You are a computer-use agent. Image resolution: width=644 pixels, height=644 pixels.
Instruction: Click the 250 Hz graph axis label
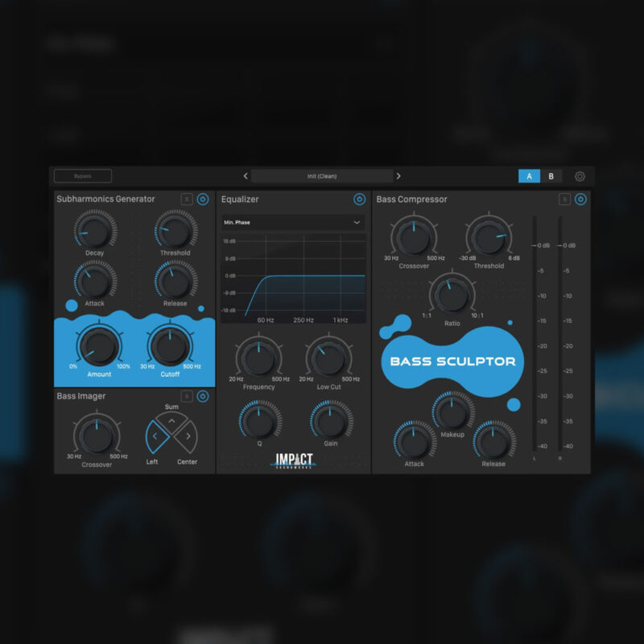click(x=303, y=320)
